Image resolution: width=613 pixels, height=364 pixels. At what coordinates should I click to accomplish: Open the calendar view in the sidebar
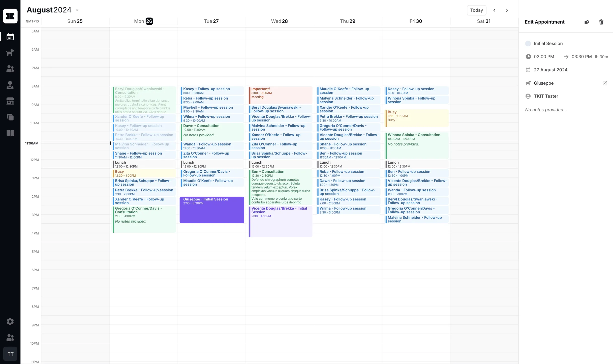click(x=10, y=37)
